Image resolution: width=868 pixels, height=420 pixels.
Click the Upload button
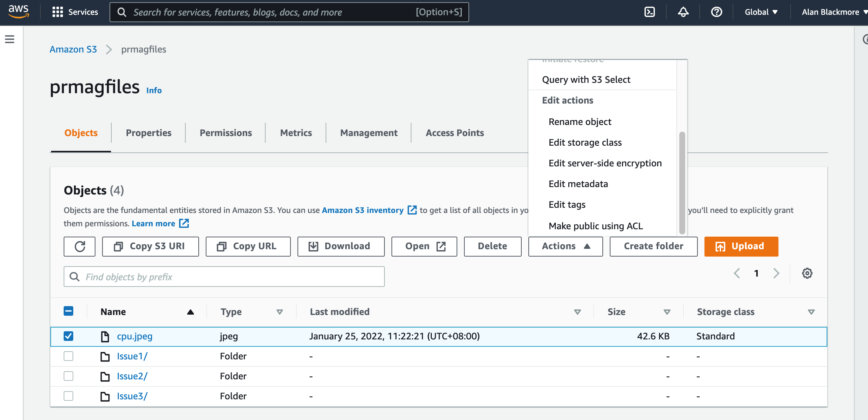tap(741, 246)
